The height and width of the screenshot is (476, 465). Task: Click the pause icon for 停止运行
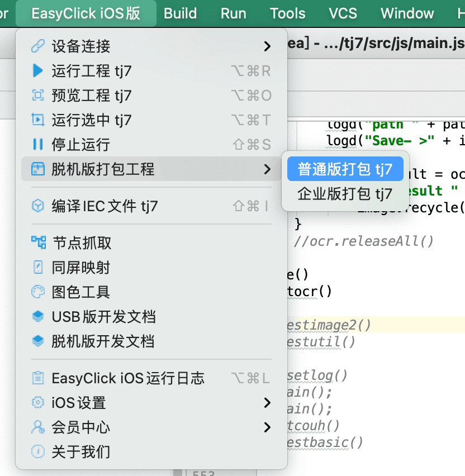point(38,144)
